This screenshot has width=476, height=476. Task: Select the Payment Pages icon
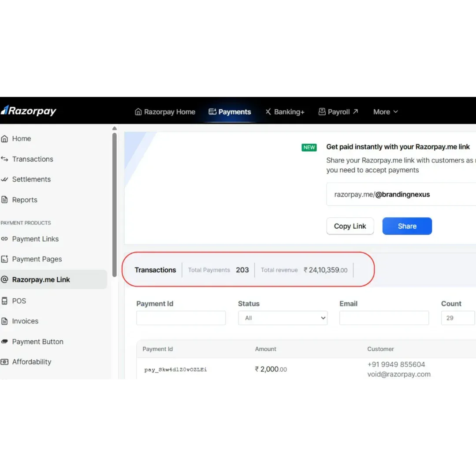click(x=4, y=259)
